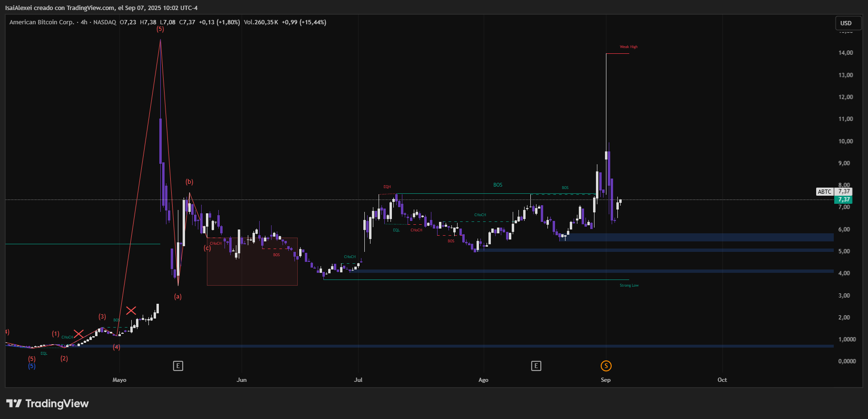Select the red X mark right of wave (3)
Image resolution: width=868 pixels, height=419 pixels.
click(x=131, y=311)
